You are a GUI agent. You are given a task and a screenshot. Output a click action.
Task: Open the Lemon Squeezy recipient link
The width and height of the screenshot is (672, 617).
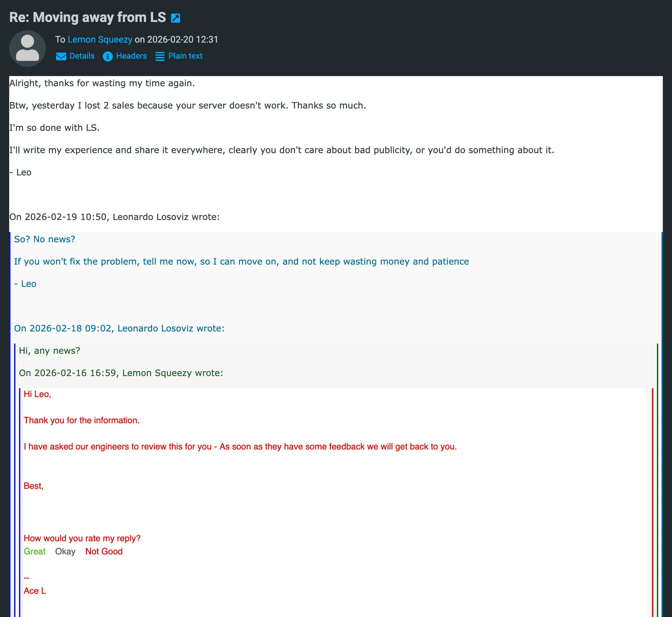[100, 40]
